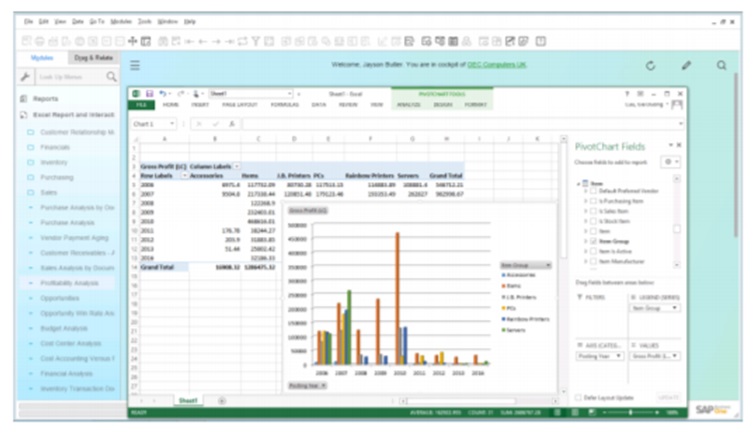Click zoom in plus on Excel status bar
The height and width of the screenshot is (436, 754).
(x=657, y=412)
